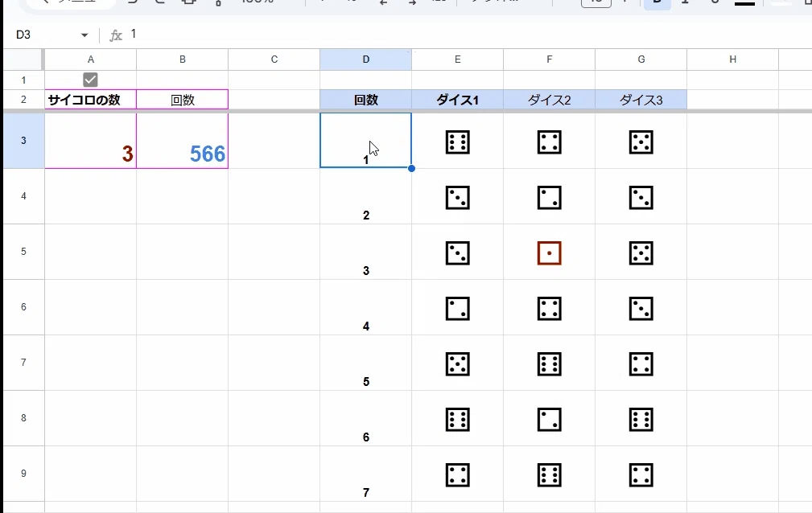Select the ダイス2 die in count row 4
The height and width of the screenshot is (513, 812).
click(550, 309)
